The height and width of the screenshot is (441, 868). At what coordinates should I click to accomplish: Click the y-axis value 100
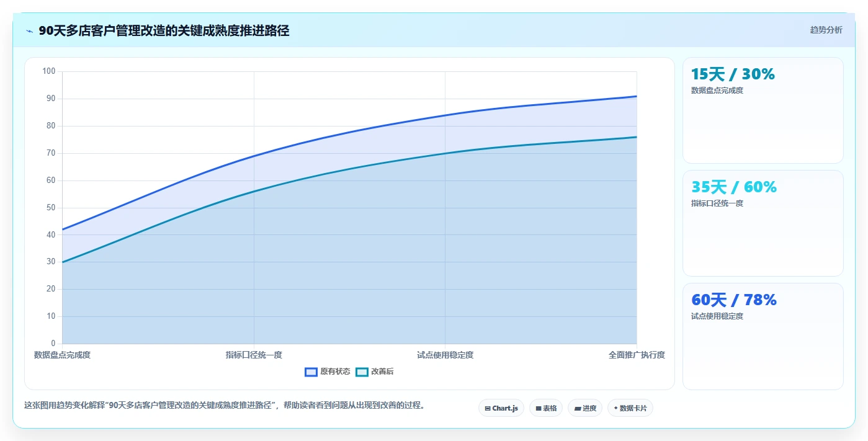(49, 71)
